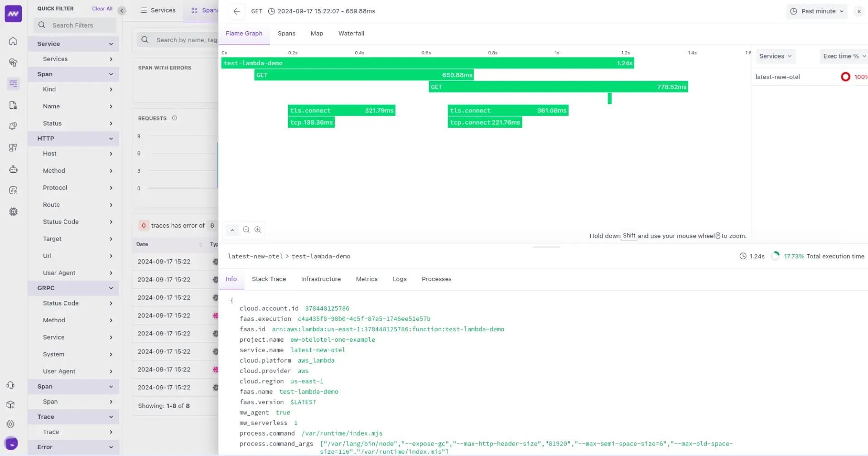Screen dimensions: 868x456
Task: Open the Services dropdown above latest-new-otel
Action: coord(775,56)
